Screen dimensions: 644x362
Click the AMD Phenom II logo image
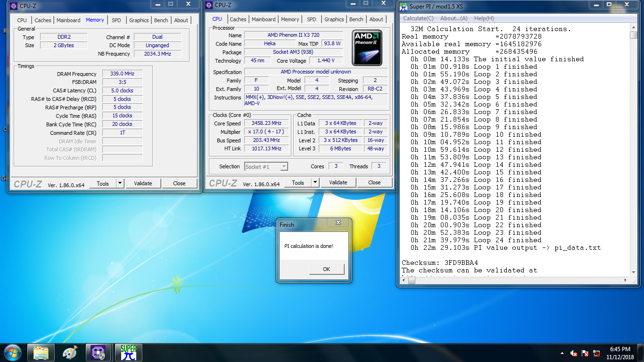click(x=367, y=48)
